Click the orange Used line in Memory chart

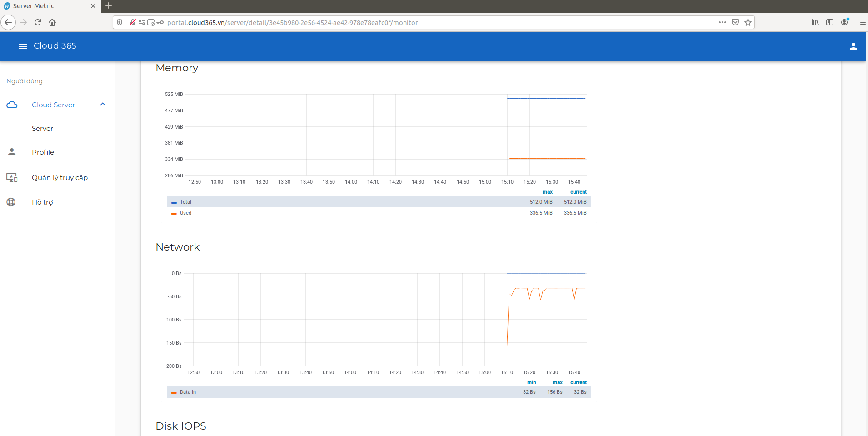click(547, 158)
